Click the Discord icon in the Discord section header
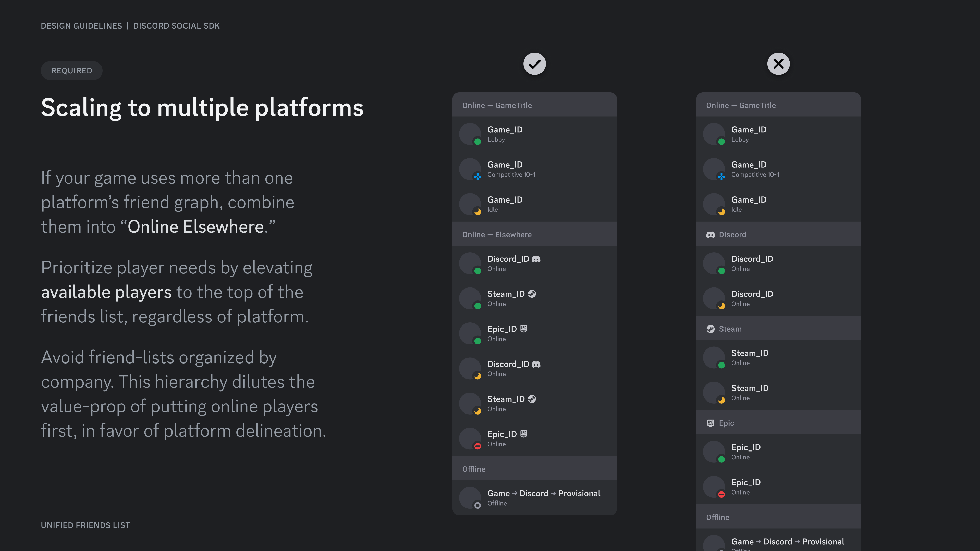The width and height of the screenshot is (980, 551). tap(711, 235)
